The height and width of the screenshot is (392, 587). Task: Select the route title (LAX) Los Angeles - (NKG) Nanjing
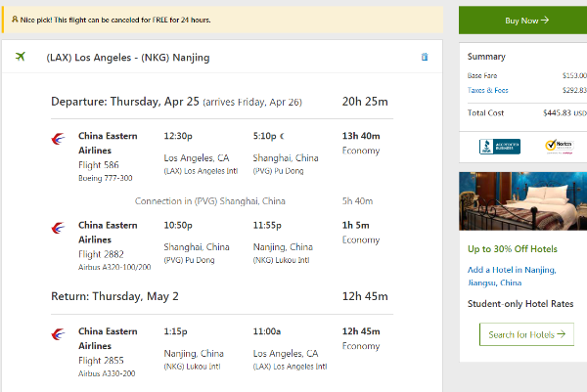128,58
